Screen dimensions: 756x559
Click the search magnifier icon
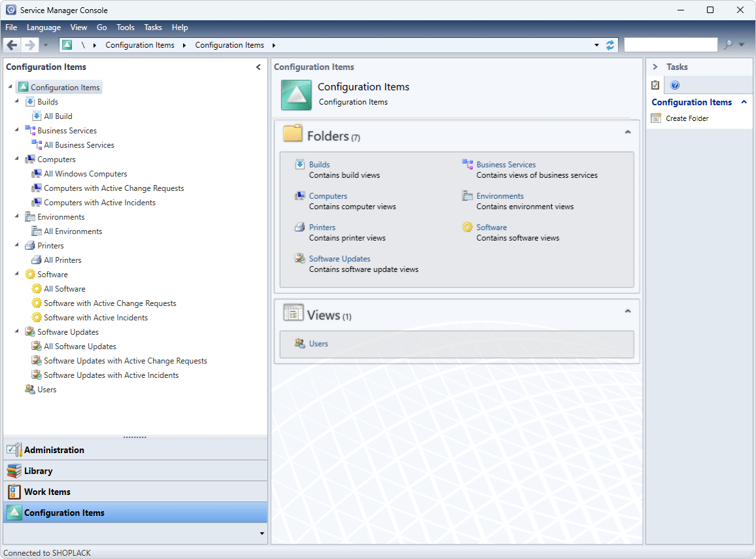tap(728, 45)
